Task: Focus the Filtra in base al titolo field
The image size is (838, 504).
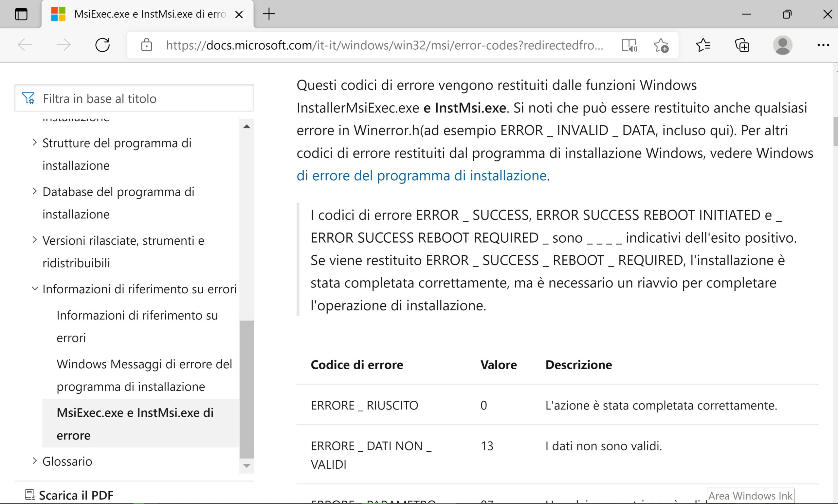Action: coord(134,98)
